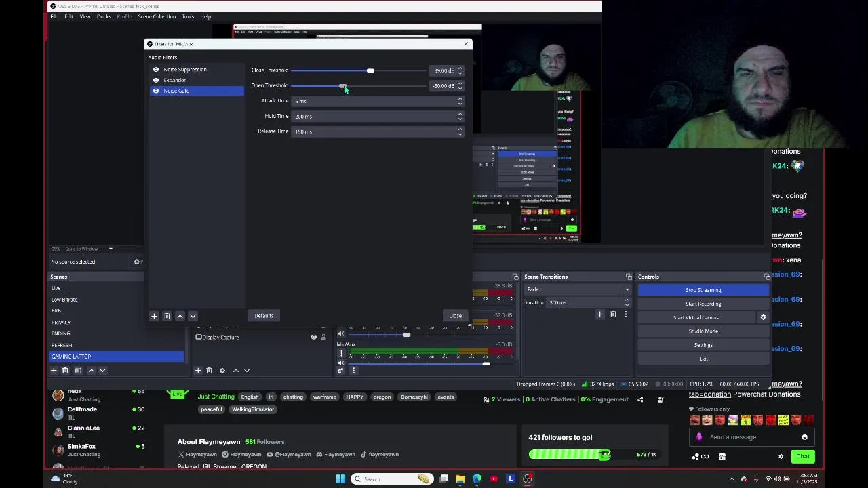Open scene filters icon in the Scenes toolbar
The height and width of the screenshot is (488, 868).
point(78,370)
